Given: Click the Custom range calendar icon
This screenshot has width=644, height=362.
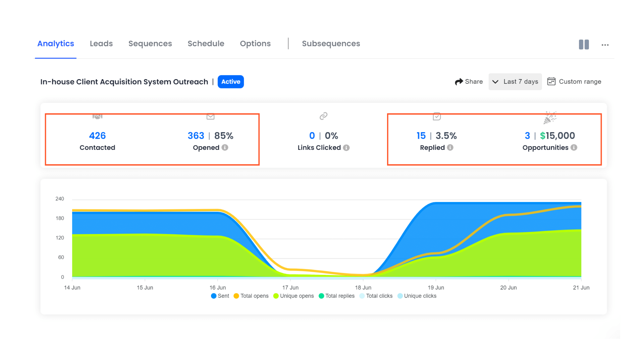Looking at the screenshot, I should click(551, 81).
